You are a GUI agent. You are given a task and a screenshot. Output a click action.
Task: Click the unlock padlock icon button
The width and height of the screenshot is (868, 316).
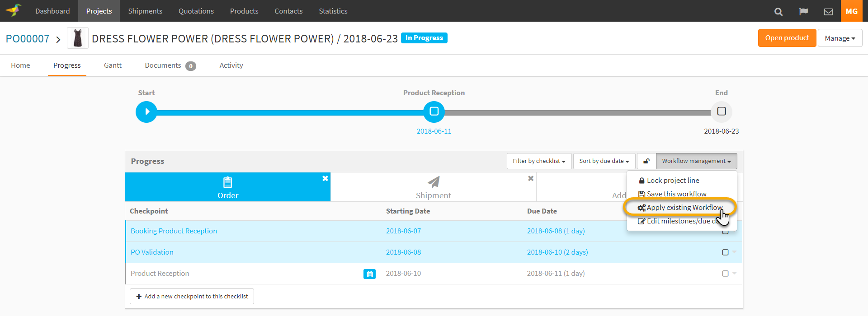pos(646,161)
